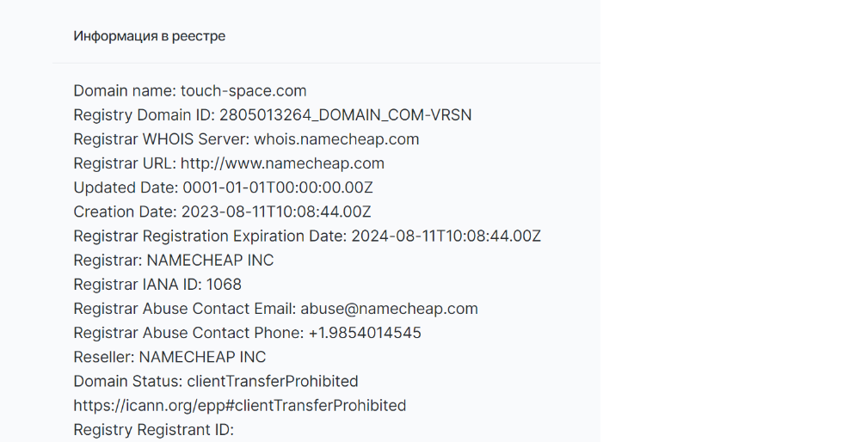Image resolution: width=868 pixels, height=442 pixels.
Task: Open the http://www.namecheap.com registrar URL
Action: click(282, 163)
